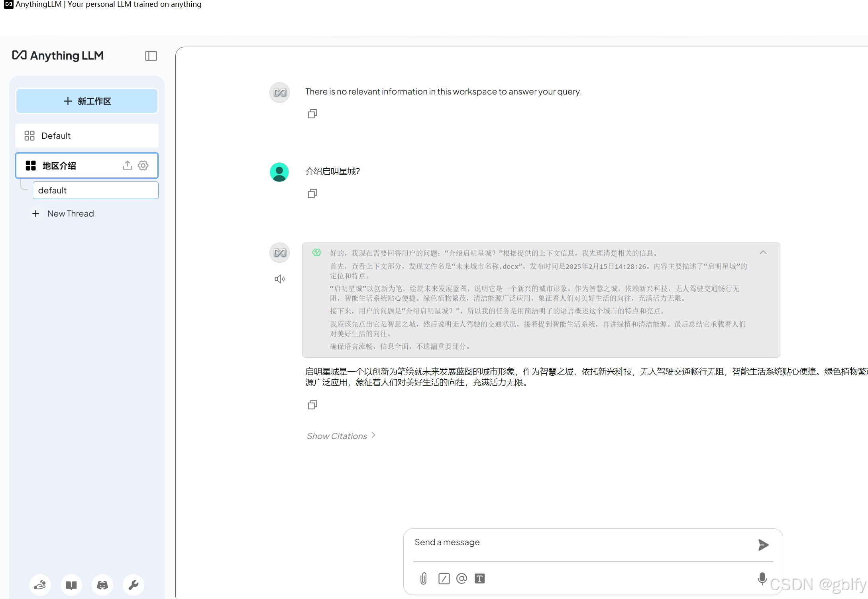
Task: Select the default thread
Action: pos(95,190)
